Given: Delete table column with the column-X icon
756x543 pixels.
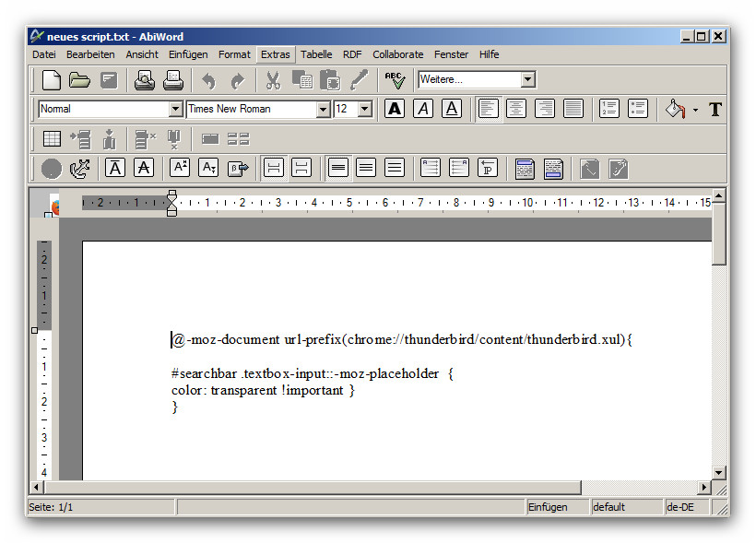Looking at the screenshot, I should point(174,139).
